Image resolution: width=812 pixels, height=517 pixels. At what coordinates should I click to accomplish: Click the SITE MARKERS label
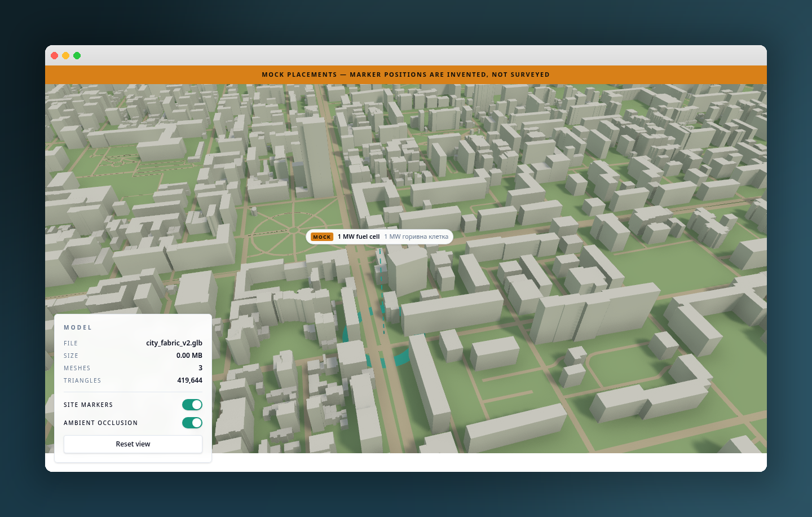[89, 405]
